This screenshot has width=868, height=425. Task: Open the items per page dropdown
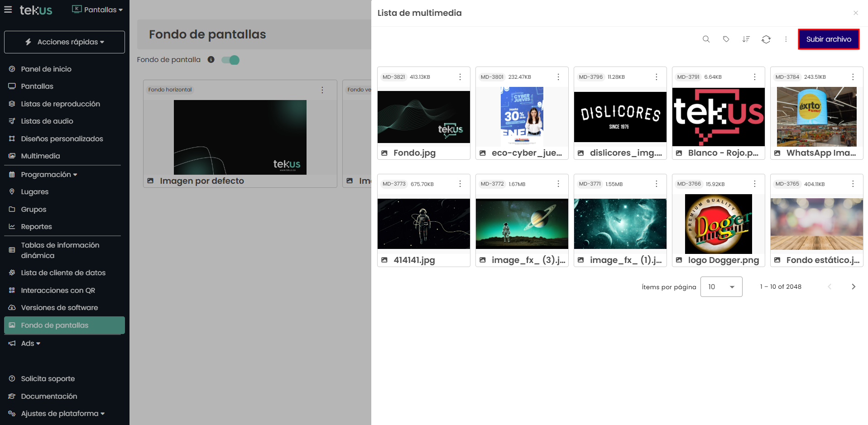[x=721, y=287]
